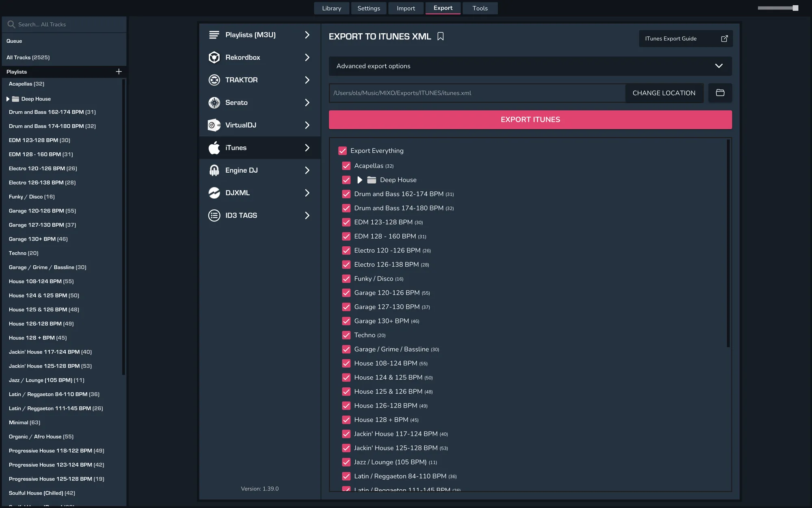Click the Rekordbox logo icon
Image resolution: width=812 pixels, height=508 pixels.
214,57
